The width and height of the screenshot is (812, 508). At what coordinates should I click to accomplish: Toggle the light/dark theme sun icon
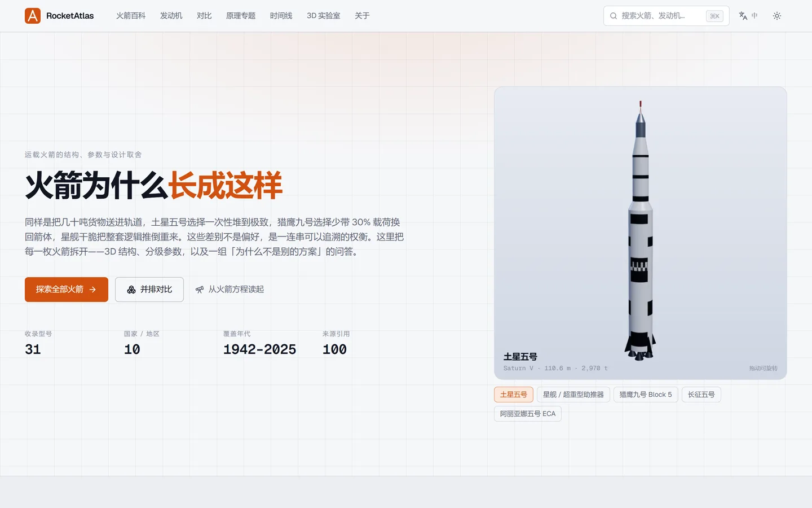[x=777, y=16]
